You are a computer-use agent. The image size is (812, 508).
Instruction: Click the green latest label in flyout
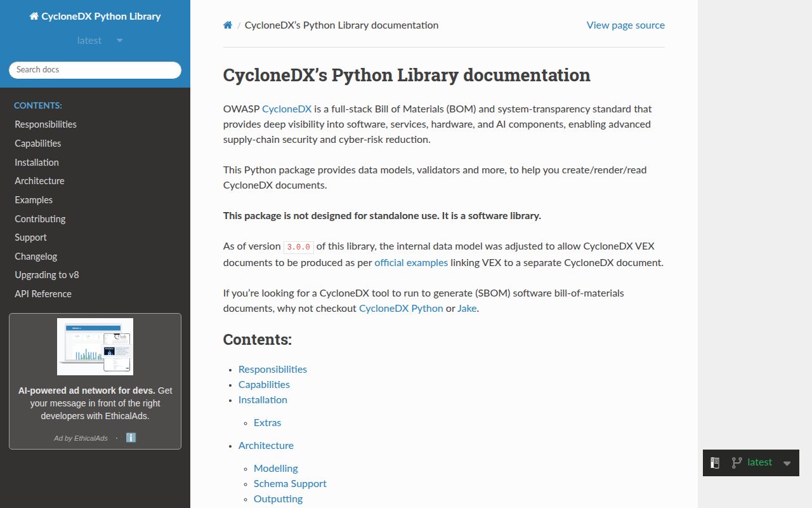(x=759, y=462)
